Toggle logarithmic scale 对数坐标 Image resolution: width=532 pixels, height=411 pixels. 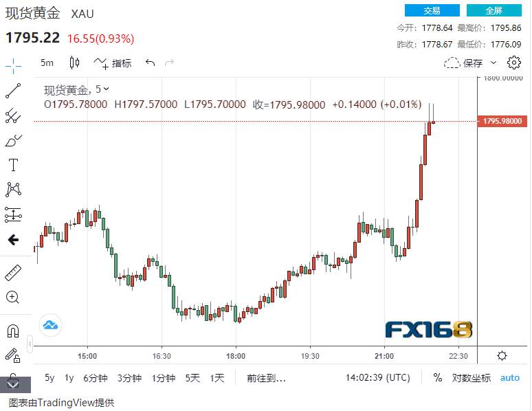[x=472, y=378]
